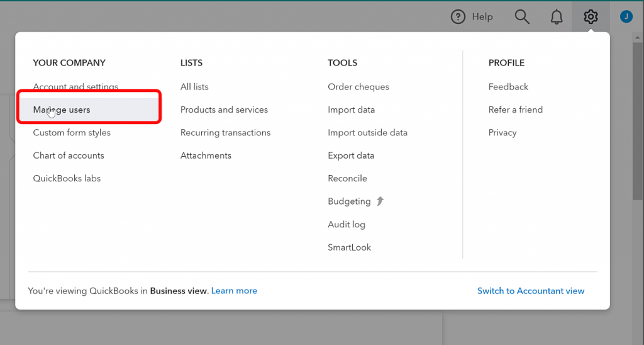Image resolution: width=644 pixels, height=345 pixels.
Task: Switch to Accountant view
Action: (x=531, y=291)
